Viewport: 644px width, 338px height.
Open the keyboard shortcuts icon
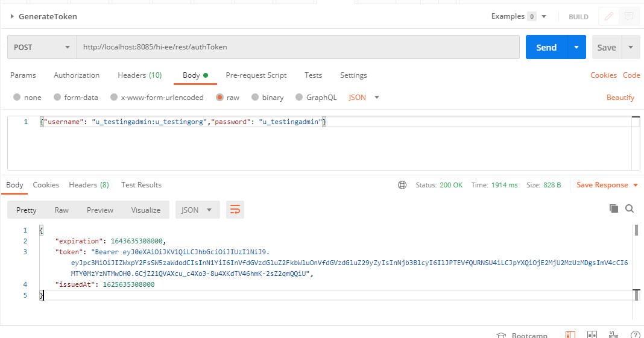coord(613,335)
